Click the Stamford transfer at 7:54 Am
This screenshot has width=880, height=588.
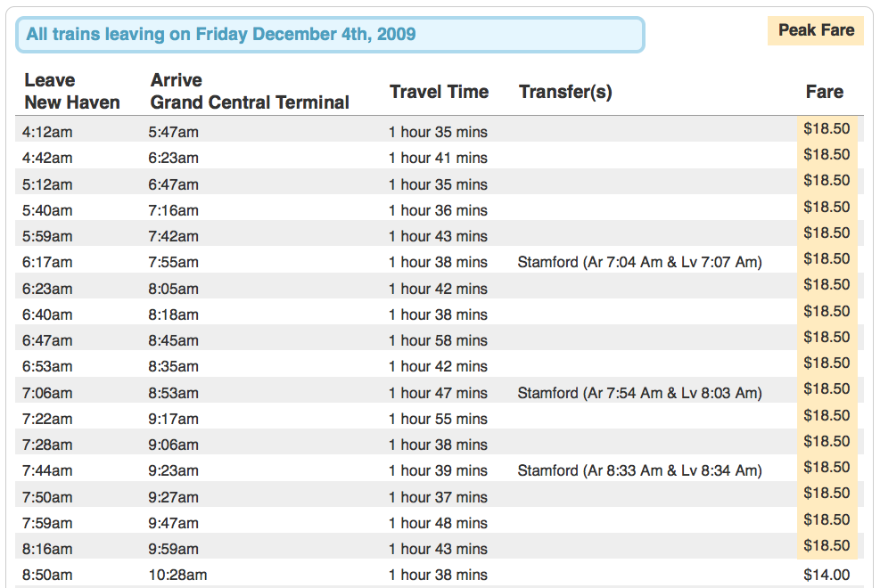click(x=639, y=393)
